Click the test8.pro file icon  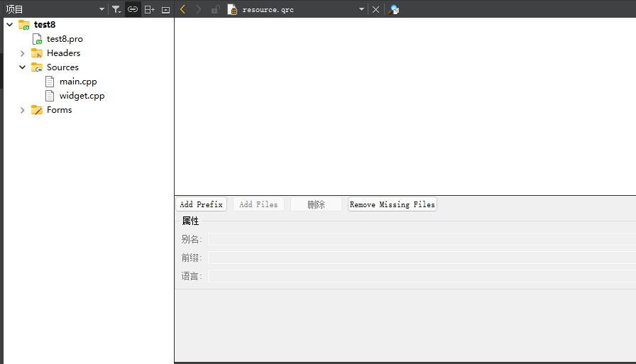[x=37, y=39]
